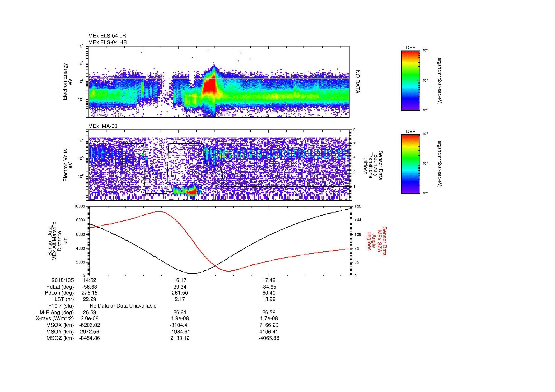
Task: Click MSOZ value '-8454.86'
Action: pyautogui.click(x=90, y=338)
